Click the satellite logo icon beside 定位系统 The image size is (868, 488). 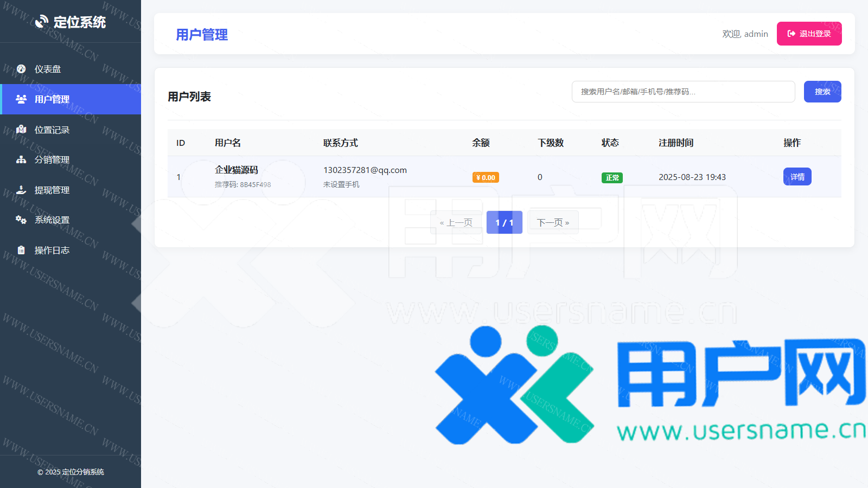click(x=42, y=22)
